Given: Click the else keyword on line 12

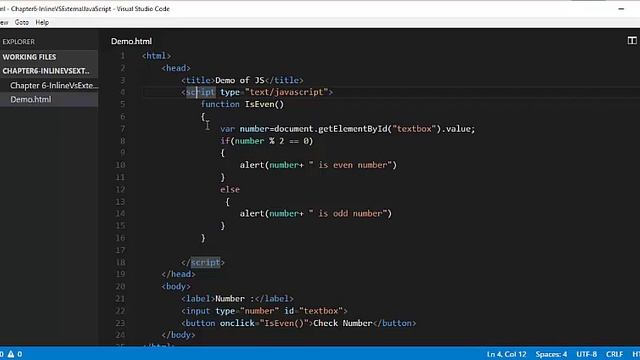Looking at the screenshot, I should pos(230,189).
